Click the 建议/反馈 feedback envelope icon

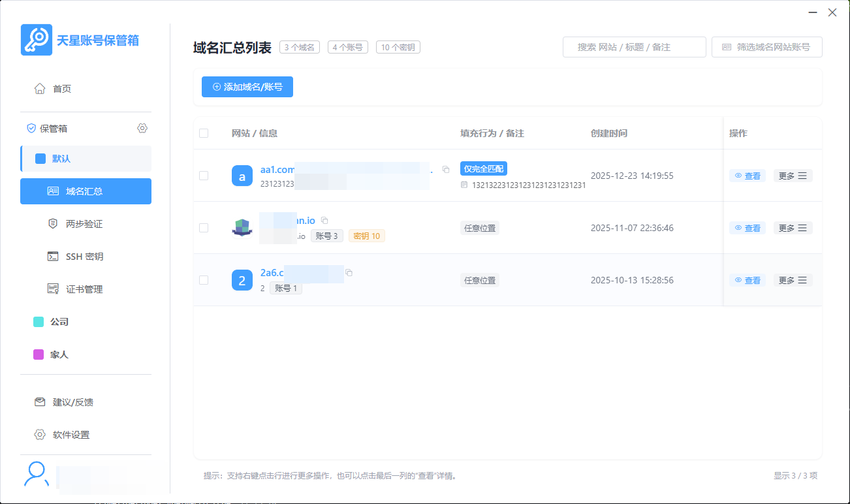click(x=40, y=402)
